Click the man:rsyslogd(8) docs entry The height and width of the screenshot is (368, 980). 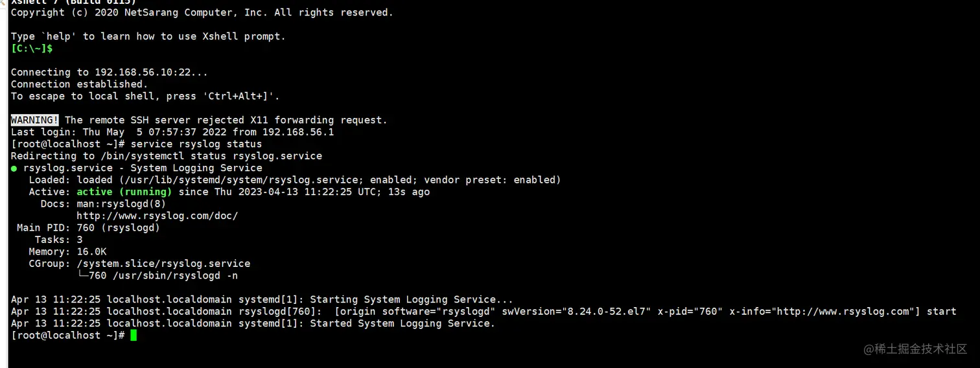click(x=121, y=203)
